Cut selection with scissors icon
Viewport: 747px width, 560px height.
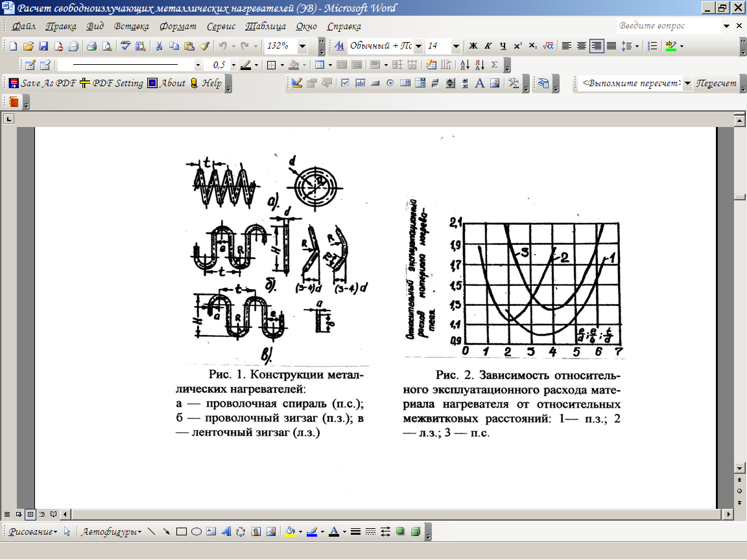pos(159,46)
